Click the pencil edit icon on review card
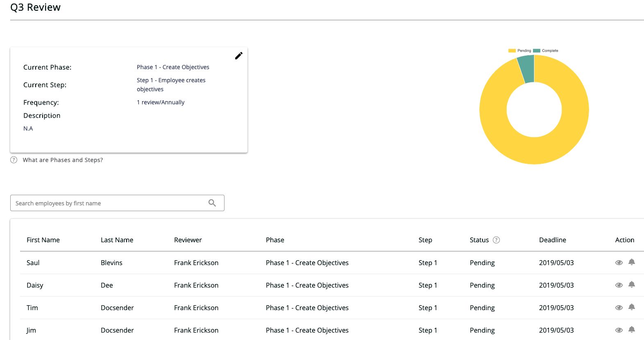The image size is (644, 340). coord(239,56)
